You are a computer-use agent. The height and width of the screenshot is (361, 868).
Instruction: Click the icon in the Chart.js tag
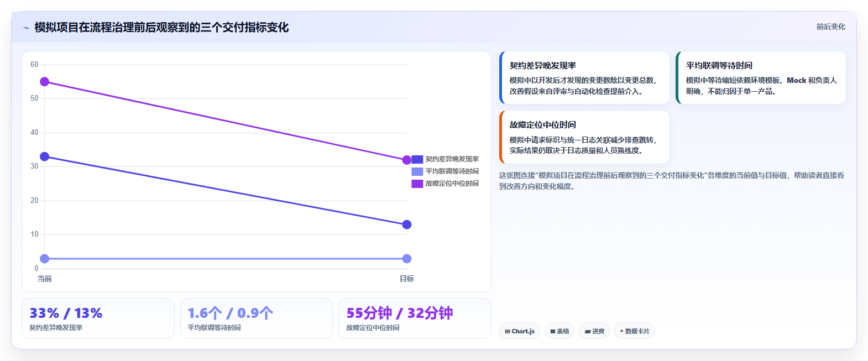tap(508, 332)
